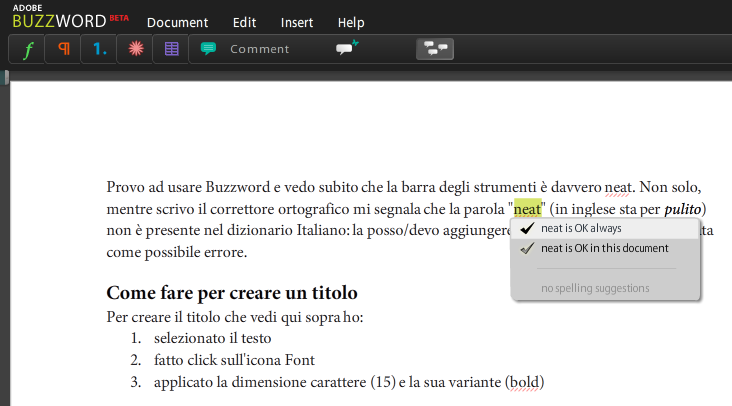The width and height of the screenshot is (732, 406).
Task: Click the Font tool icon
Action: click(27, 49)
